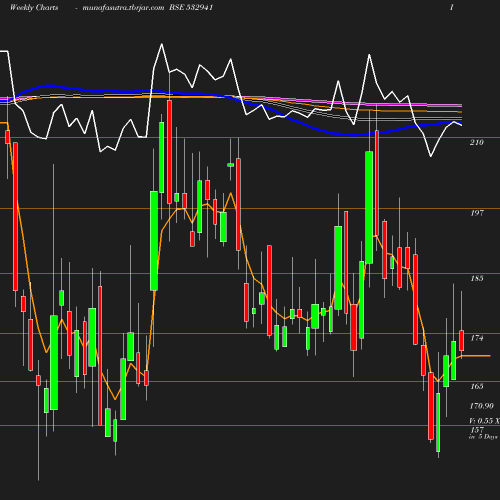
Task: Click the 165 price axis label
Action: click(x=477, y=386)
